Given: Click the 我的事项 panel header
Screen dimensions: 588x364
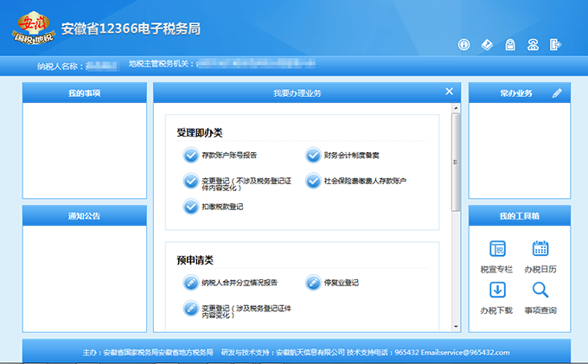Looking at the screenshot, I should click(x=85, y=93).
